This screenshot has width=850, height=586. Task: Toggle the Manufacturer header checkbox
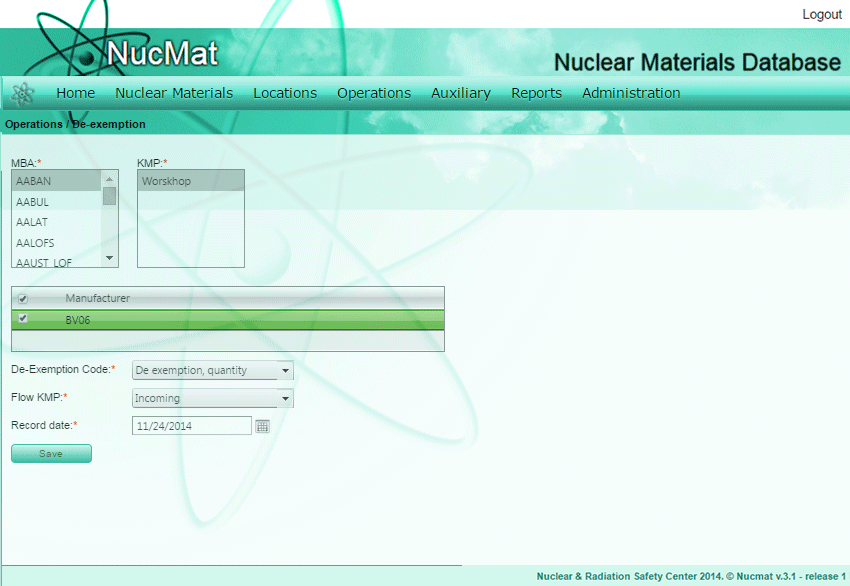(23, 298)
